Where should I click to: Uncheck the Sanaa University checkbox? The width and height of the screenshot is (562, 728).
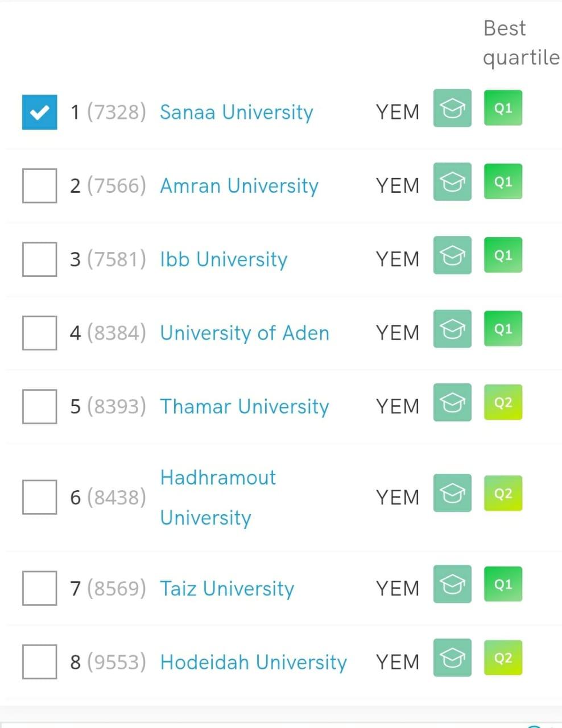[39, 112]
